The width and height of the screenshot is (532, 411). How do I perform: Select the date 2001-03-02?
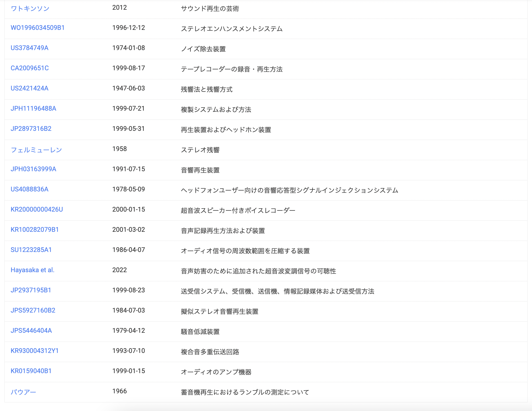pos(129,230)
